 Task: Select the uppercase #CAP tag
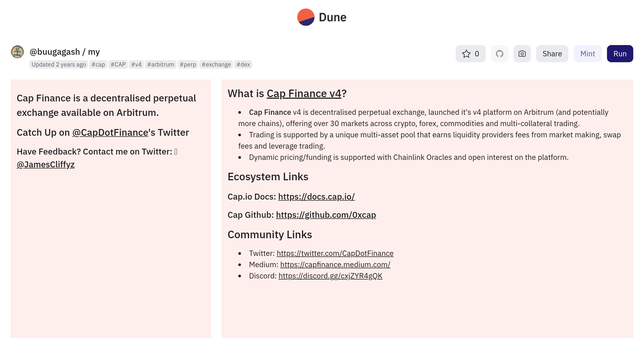[118, 64]
